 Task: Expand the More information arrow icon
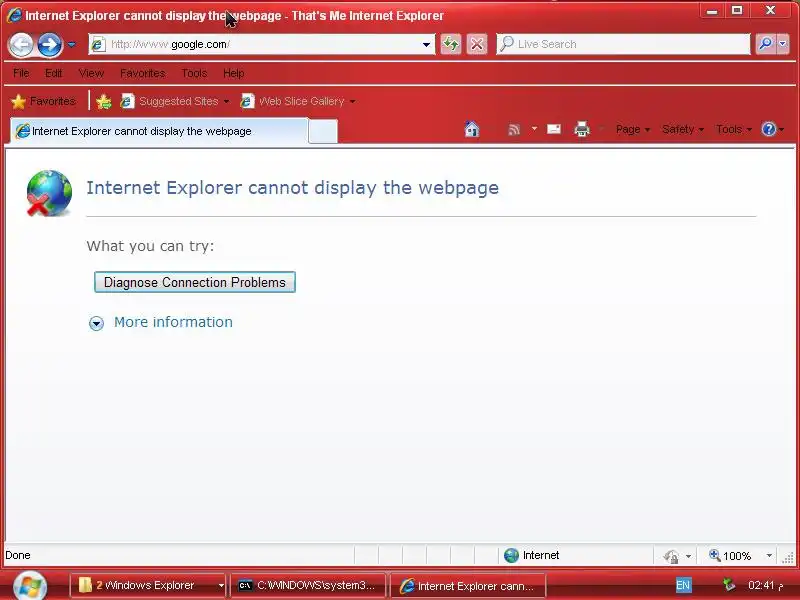point(96,323)
